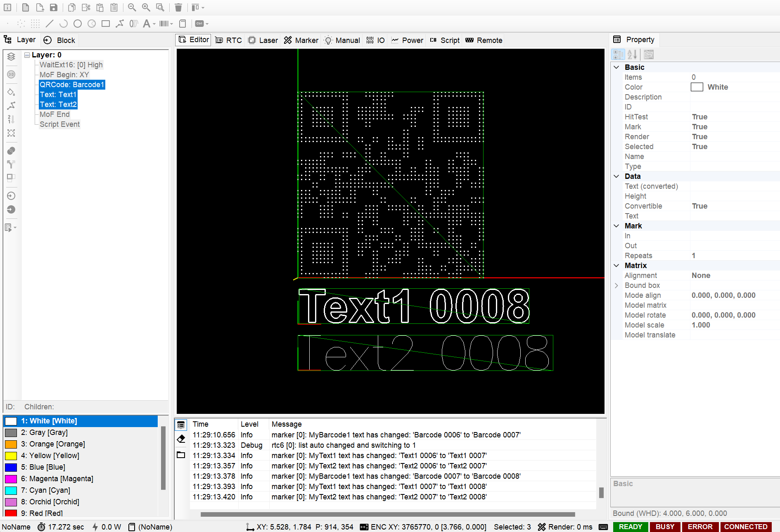
Task: Sort properties alphabetically
Action: [632, 55]
